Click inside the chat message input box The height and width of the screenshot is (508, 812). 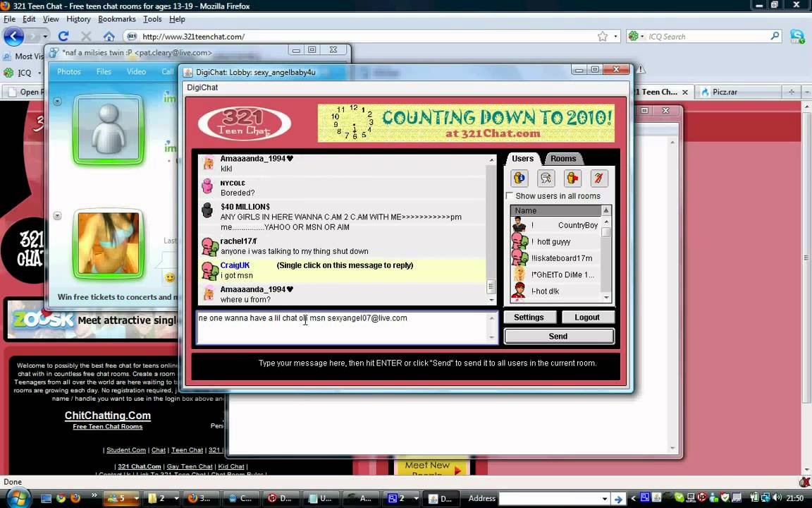343,327
